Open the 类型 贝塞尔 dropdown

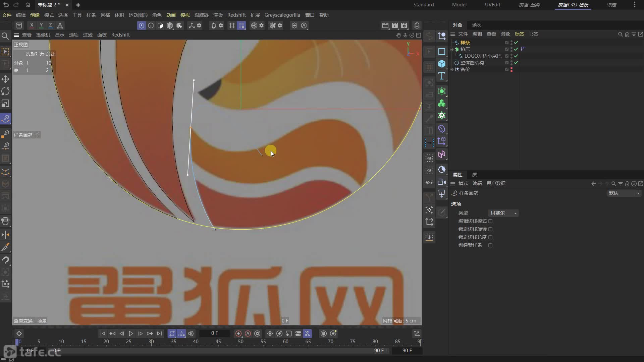[x=503, y=213]
